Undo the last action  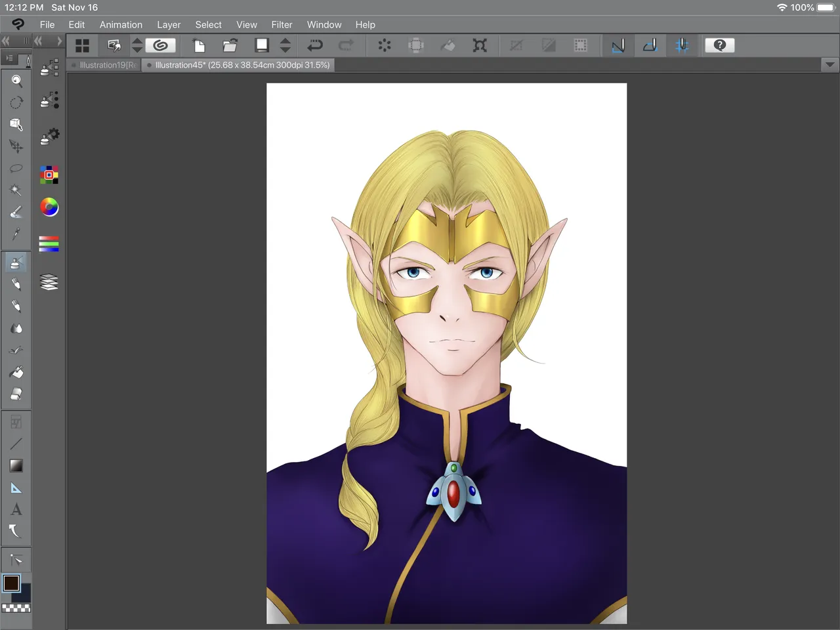[x=315, y=45]
